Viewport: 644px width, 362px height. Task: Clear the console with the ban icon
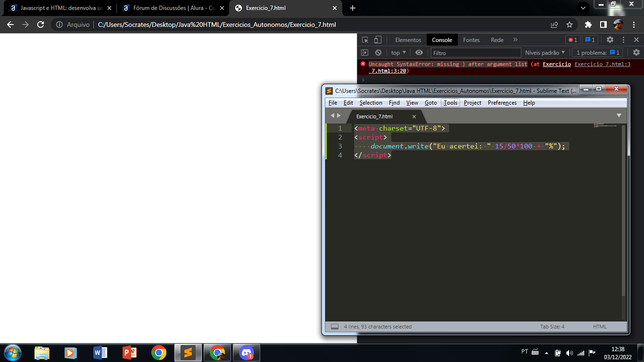point(378,53)
